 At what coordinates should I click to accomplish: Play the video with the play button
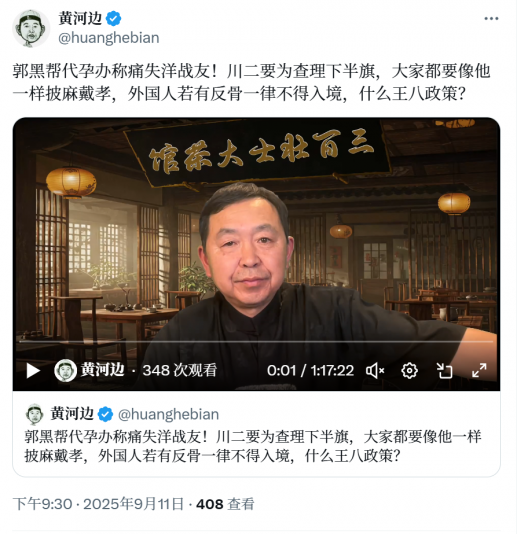(x=33, y=370)
